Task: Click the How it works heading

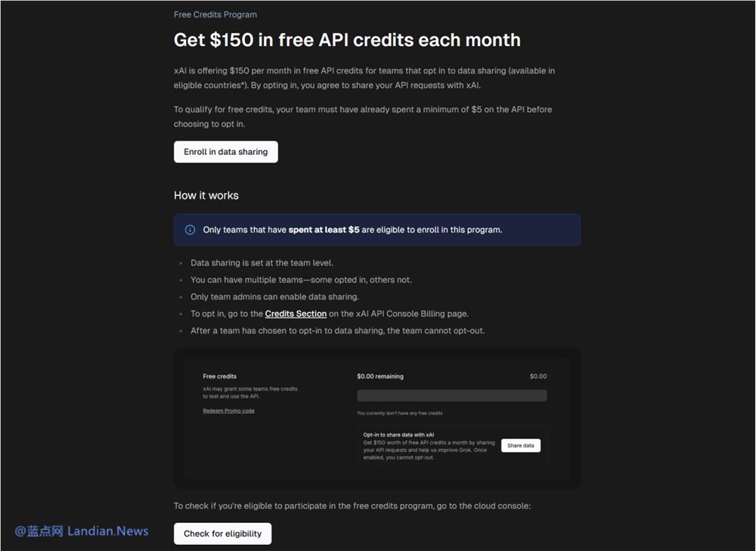Action: (206, 196)
